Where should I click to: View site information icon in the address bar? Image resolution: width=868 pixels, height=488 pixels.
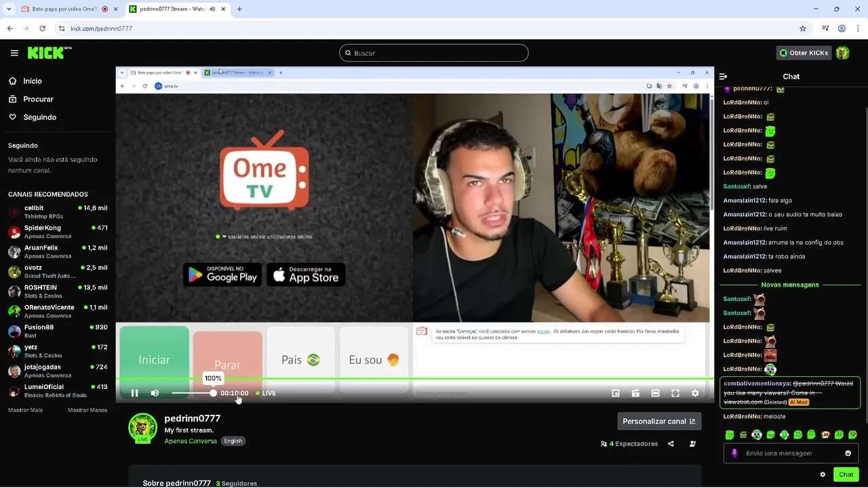[x=62, y=28]
